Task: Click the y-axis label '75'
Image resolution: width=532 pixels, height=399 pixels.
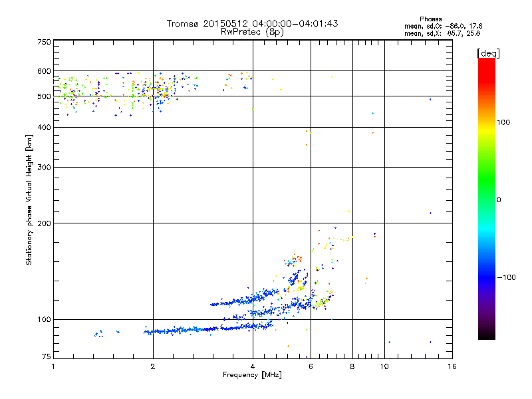Action: click(47, 356)
